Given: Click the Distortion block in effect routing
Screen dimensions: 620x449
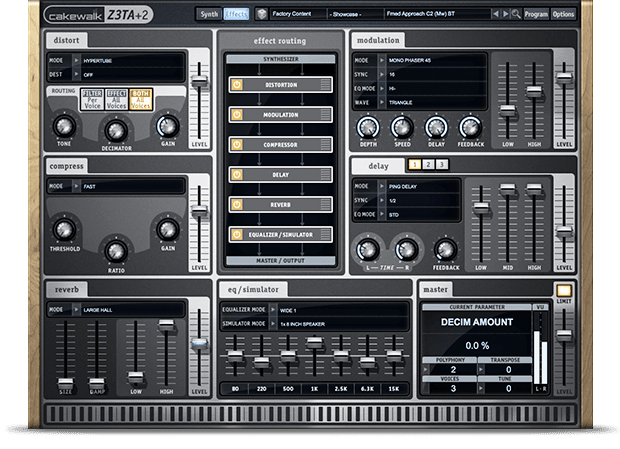Looking at the screenshot, I should 281,85.
